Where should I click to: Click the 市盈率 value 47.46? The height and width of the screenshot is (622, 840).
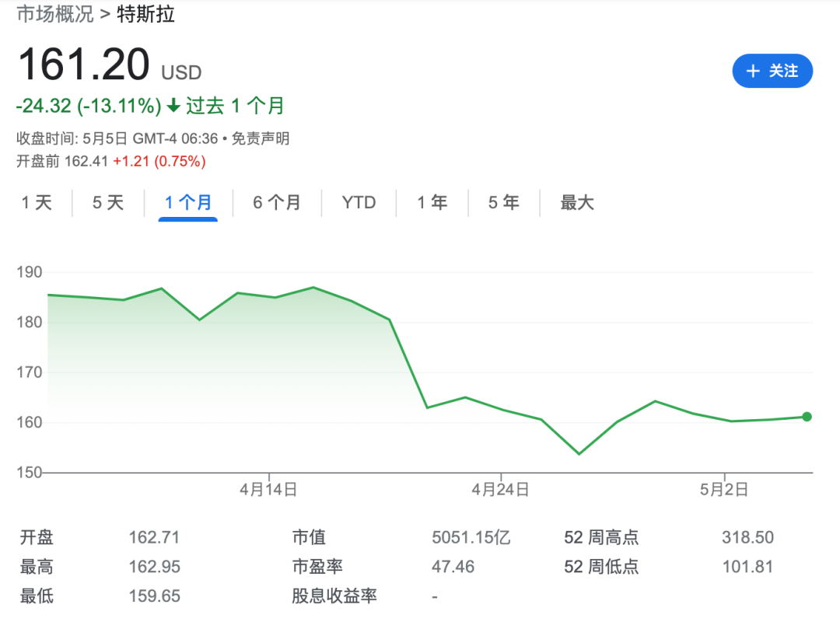(x=453, y=567)
